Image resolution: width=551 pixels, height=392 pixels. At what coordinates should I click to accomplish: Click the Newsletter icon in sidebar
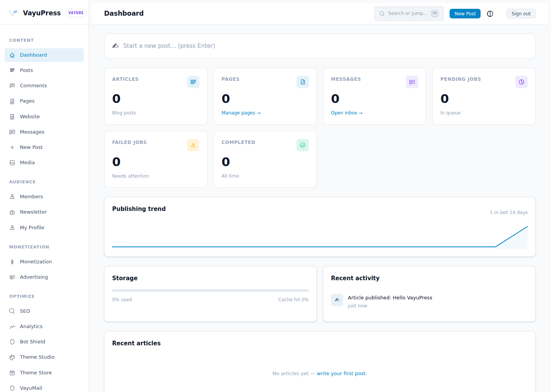(x=12, y=212)
